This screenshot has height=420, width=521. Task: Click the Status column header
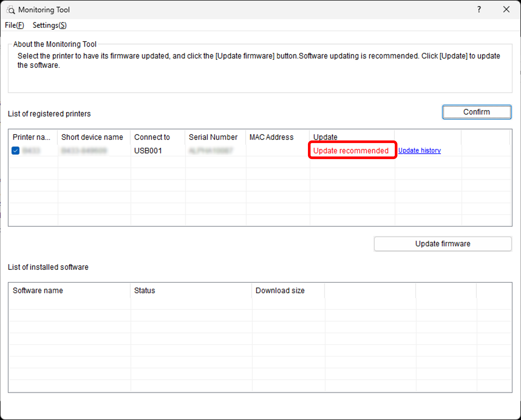[x=145, y=290]
